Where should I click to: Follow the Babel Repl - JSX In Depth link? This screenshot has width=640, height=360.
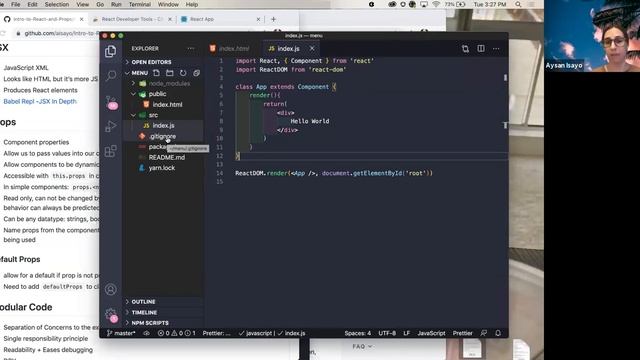pos(40,101)
